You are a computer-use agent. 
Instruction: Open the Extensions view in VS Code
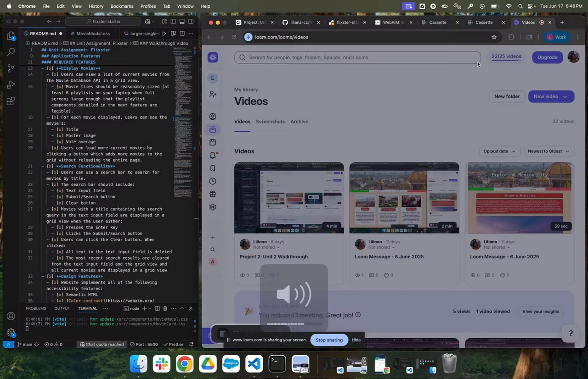pos(11,101)
